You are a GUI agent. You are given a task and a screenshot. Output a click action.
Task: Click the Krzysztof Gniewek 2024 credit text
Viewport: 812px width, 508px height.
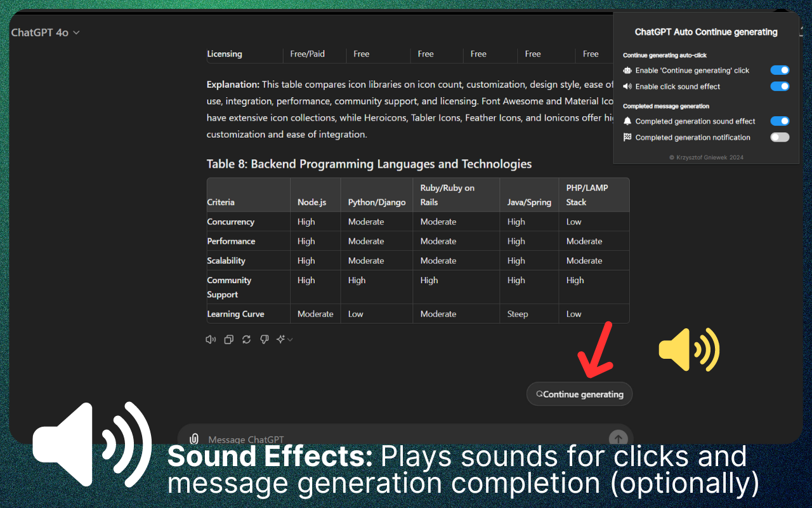coord(706,157)
